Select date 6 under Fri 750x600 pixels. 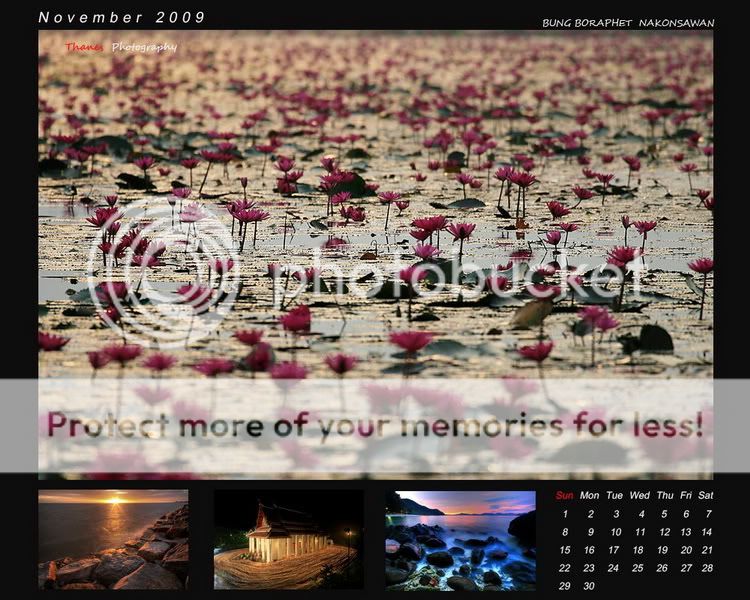tap(686, 514)
